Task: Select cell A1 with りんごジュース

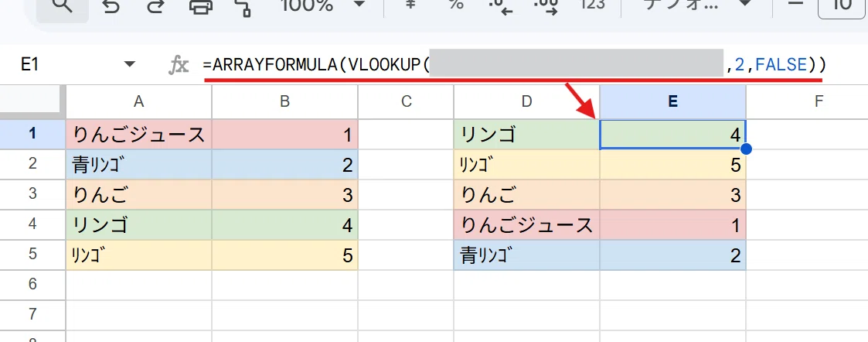Action: click(138, 134)
